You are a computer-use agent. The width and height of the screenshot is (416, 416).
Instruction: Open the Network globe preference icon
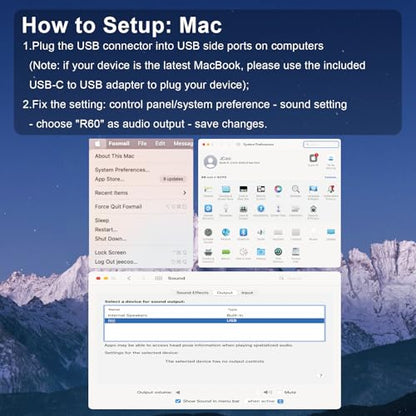pyautogui.click(x=226, y=232)
